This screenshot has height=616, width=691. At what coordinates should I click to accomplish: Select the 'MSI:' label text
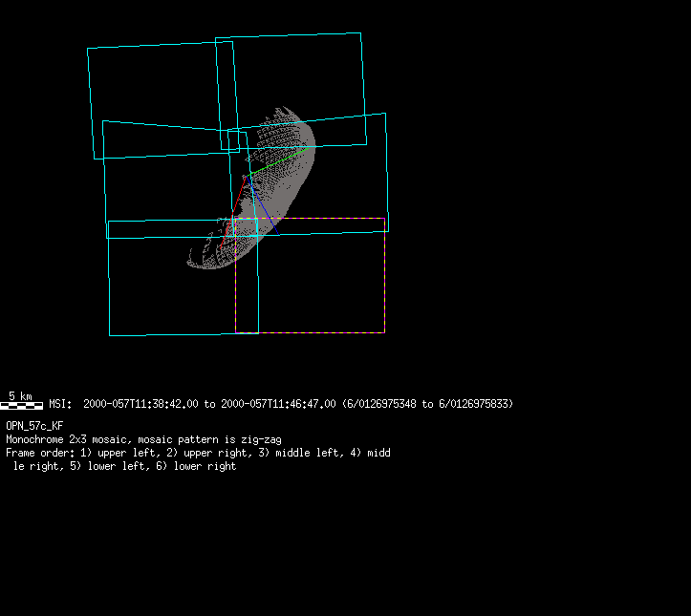tap(60, 404)
